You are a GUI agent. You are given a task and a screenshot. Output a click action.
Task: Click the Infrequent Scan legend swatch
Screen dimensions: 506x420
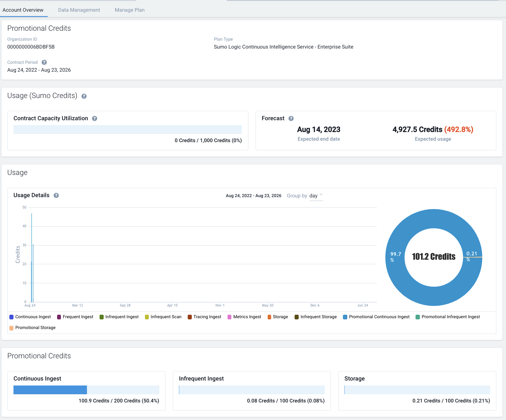[147, 317]
